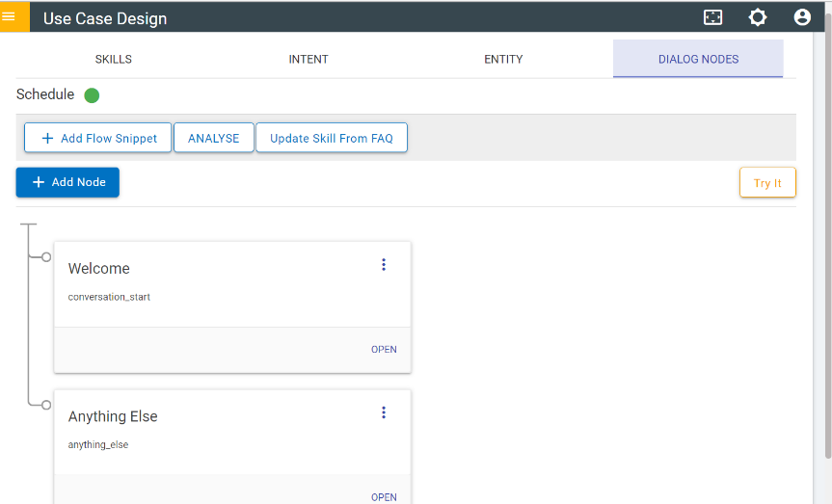The image size is (832, 504).
Task: Open the Welcome node via OPEN link
Action: click(x=384, y=350)
